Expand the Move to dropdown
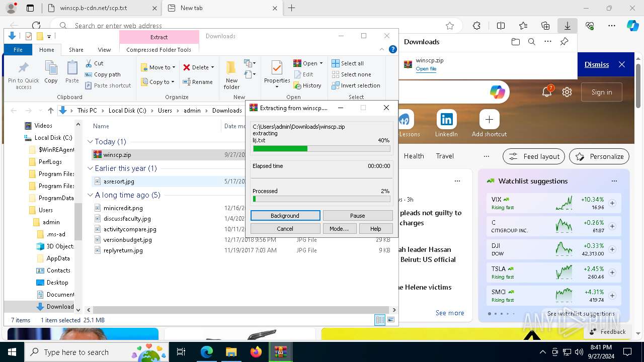The image size is (644, 362). pos(174,67)
